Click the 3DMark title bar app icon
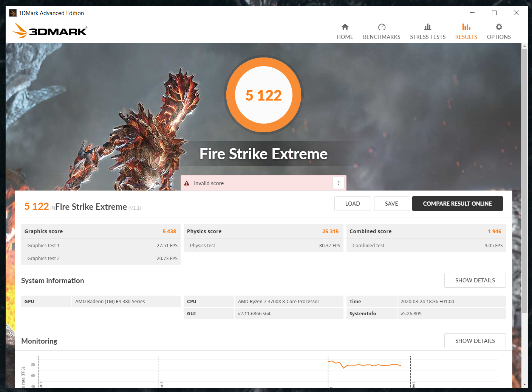Viewport: 532px width, 392px height. tap(13, 13)
